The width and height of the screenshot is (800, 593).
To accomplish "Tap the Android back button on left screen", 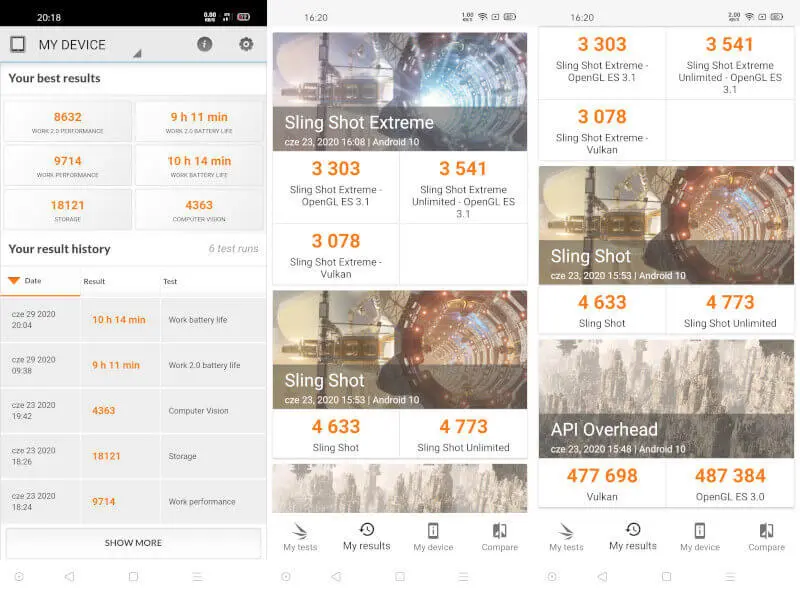I will click(x=69, y=577).
